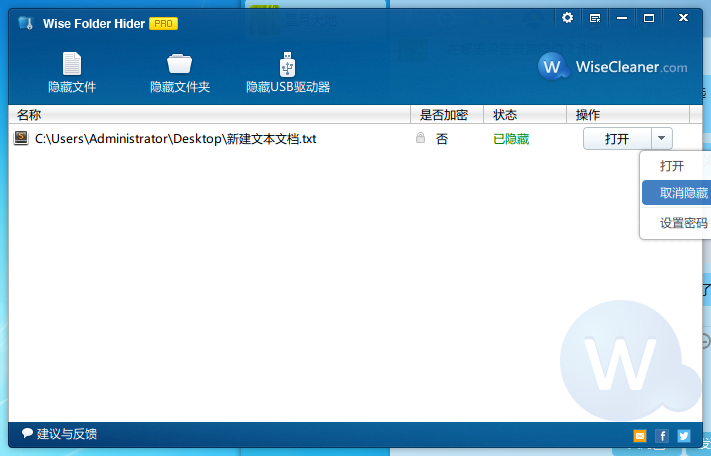Click the 状态 column header
The width and height of the screenshot is (711, 456).
pos(525,115)
